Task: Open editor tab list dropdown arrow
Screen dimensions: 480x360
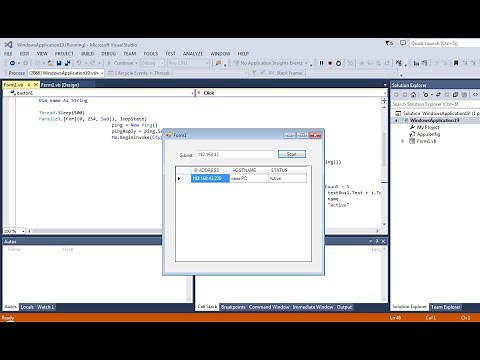Action: click(385, 85)
